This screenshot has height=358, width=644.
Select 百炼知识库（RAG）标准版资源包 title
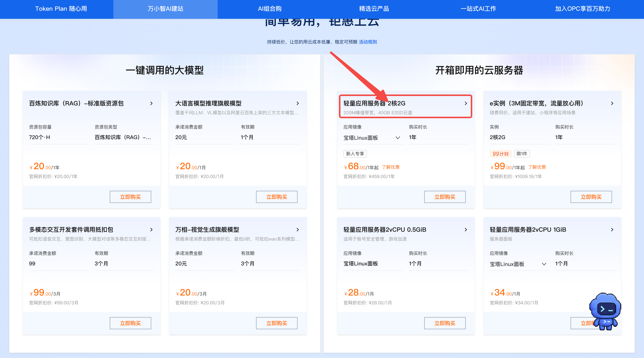click(76, 103)
